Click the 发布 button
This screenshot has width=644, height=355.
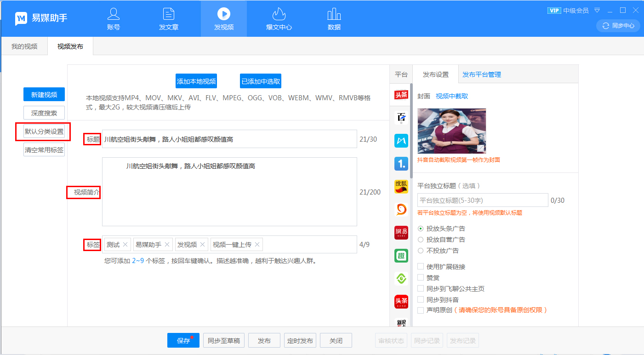tap(264, 341)
